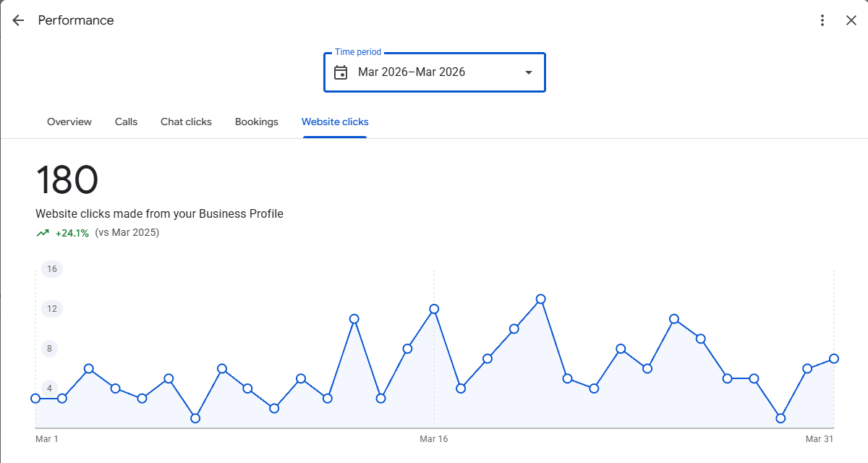Click the Mar 1 axis label
The width and height of the screenshot is (868, 463).
(x=47, y=439)
